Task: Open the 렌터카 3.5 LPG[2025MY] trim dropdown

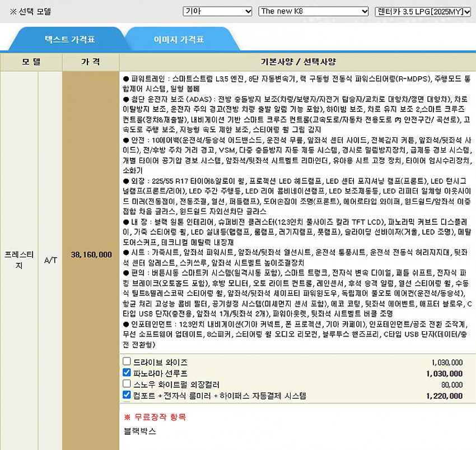Action: click(423, 11)
